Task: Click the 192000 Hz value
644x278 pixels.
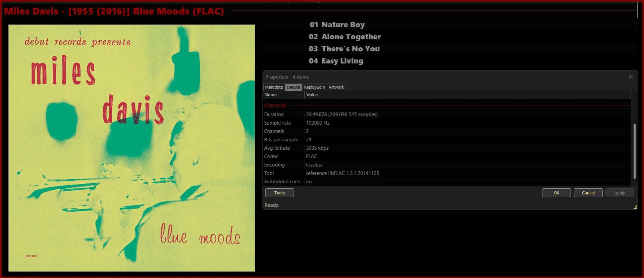Action: click(x=318, y=123)
